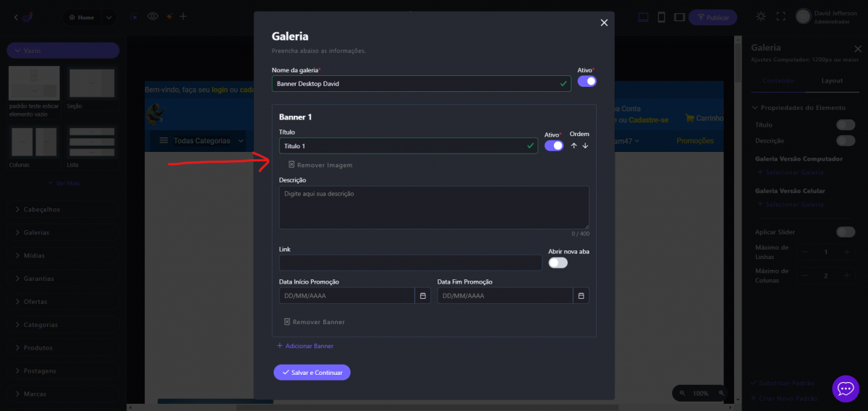Click the Link input field

pyautogui.click(x=410, y=263)
